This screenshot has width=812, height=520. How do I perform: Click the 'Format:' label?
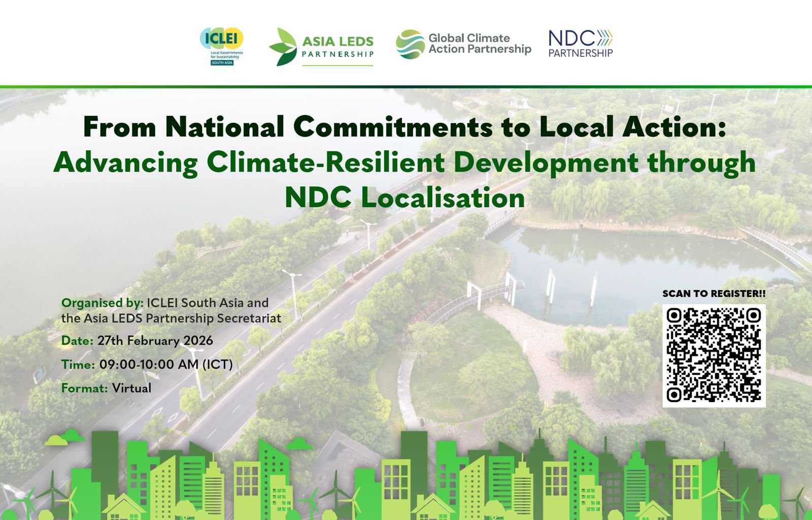84,388
